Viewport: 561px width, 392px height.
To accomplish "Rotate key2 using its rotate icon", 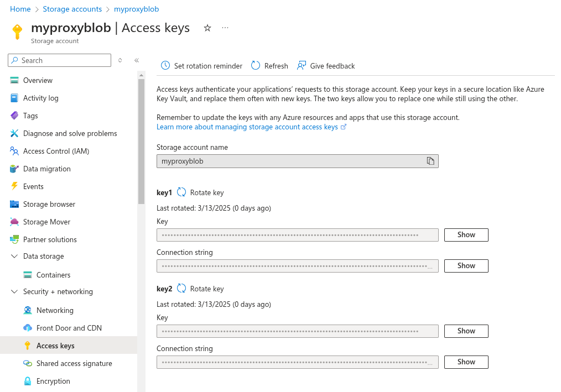I will (181, 288).
